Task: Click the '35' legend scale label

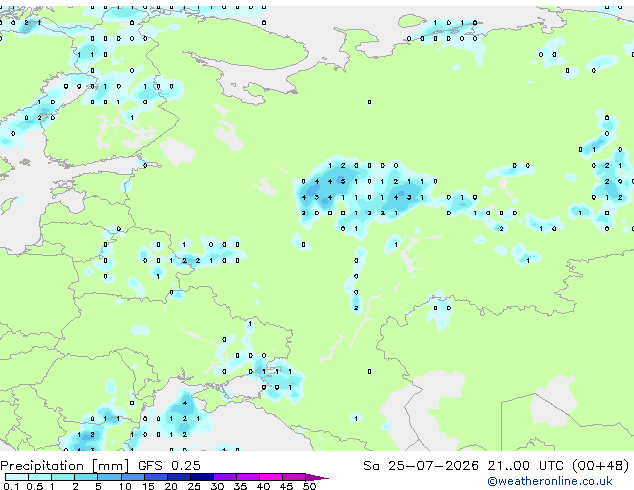Action: click(240, 486)
